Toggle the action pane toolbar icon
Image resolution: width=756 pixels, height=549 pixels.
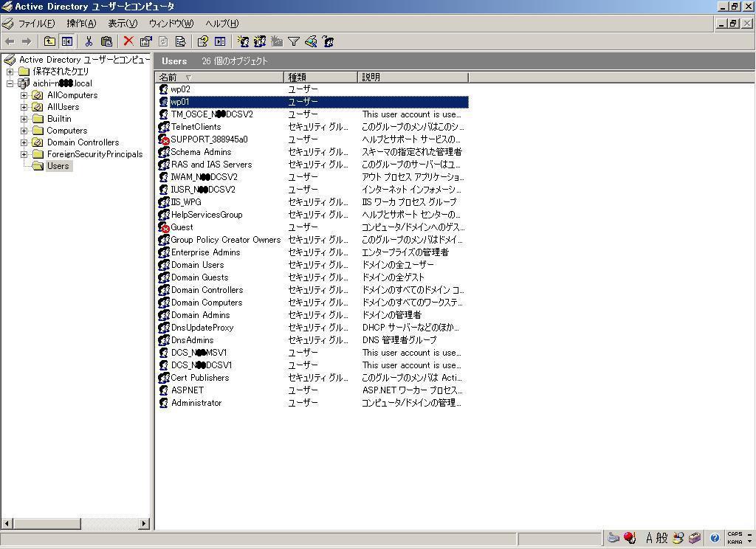(220, 42)
